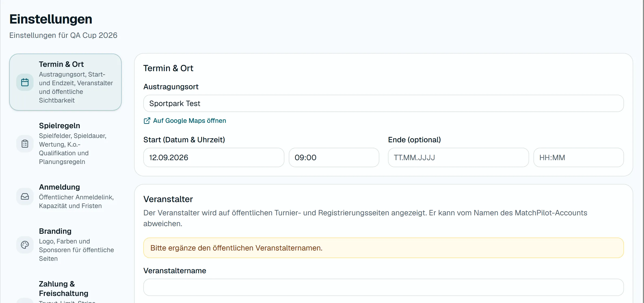Screen dimensions: 644x303
Task: Open the Anmeldung settings section
Action: [x=65, y=196]
